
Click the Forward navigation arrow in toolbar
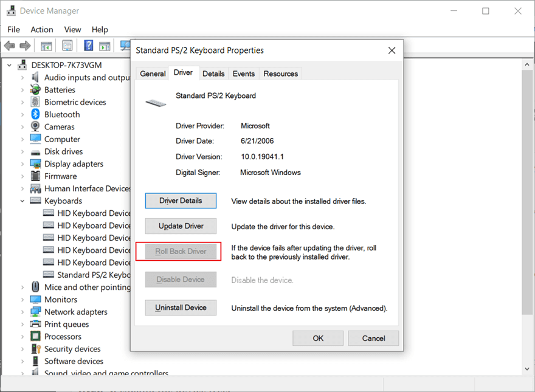point(24,45)
